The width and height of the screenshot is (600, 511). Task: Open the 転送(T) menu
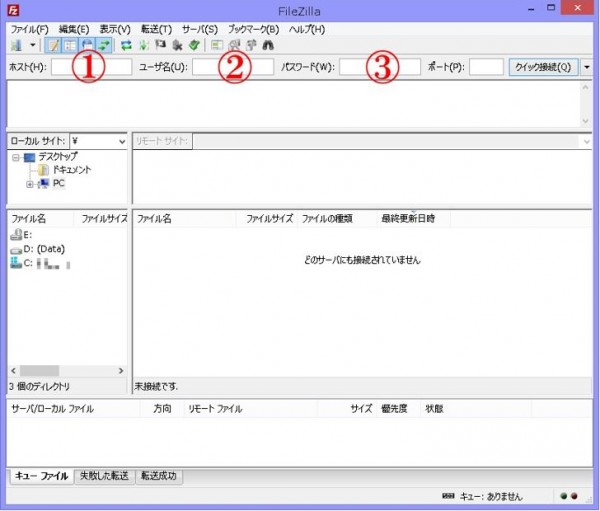156,29
